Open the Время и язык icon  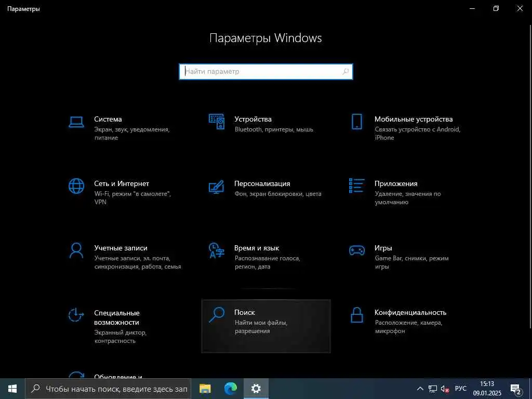pos(217,250)
